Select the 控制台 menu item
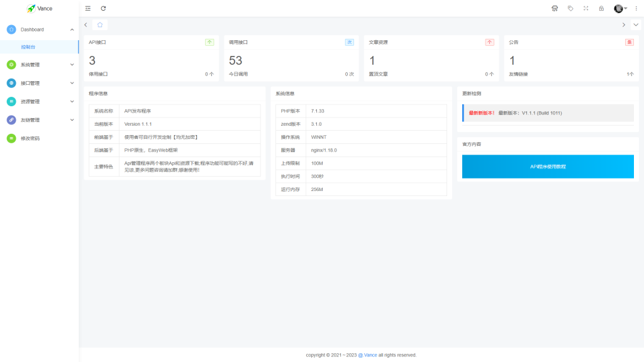Viewport: 644px width, 362px height. pyautogui.click(x=40, y=47)
